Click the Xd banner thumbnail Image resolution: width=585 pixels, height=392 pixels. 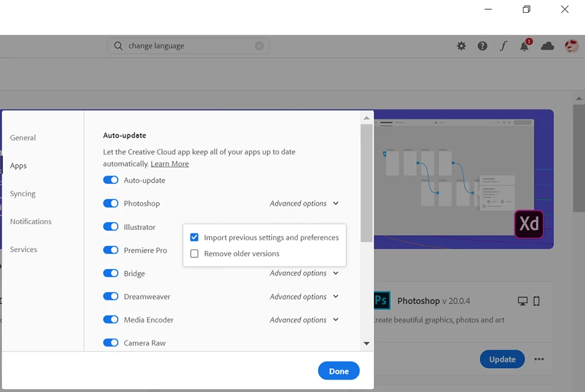(464, 179)
